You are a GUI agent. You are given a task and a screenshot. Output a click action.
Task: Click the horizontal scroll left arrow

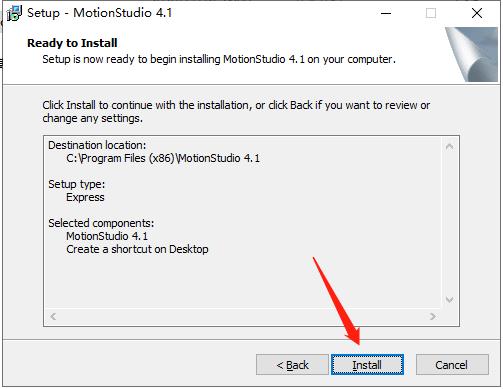coord(53,316)
